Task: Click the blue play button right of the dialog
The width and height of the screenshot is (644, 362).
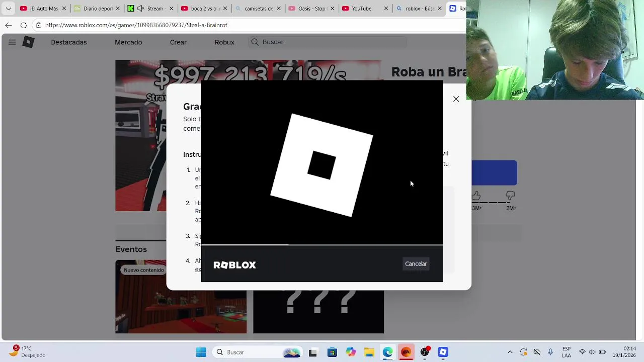Action: (x=495, y=173)
